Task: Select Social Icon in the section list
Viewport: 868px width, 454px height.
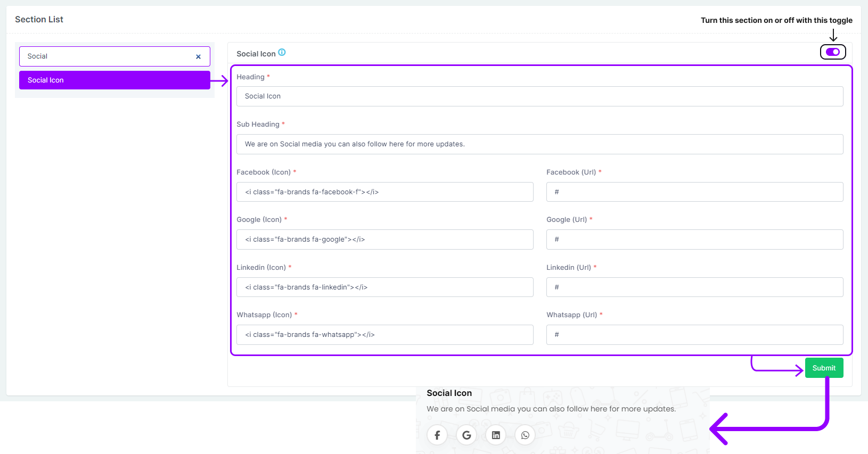Action: point(114,80)
